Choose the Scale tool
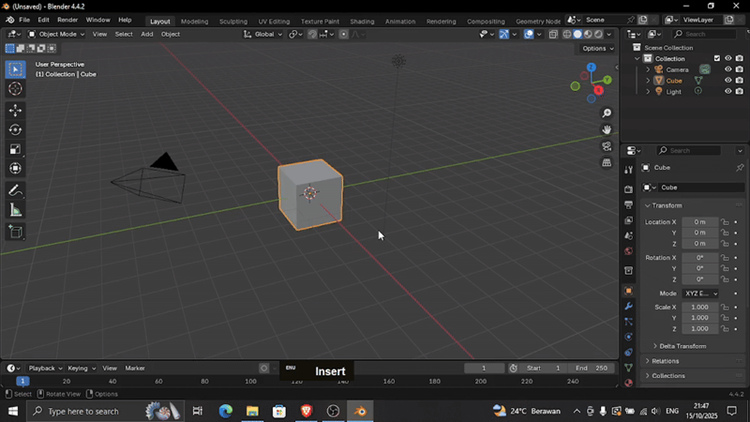Image resolution: width=750 pixels, height=422 pixels. click(x=15, y=149)
